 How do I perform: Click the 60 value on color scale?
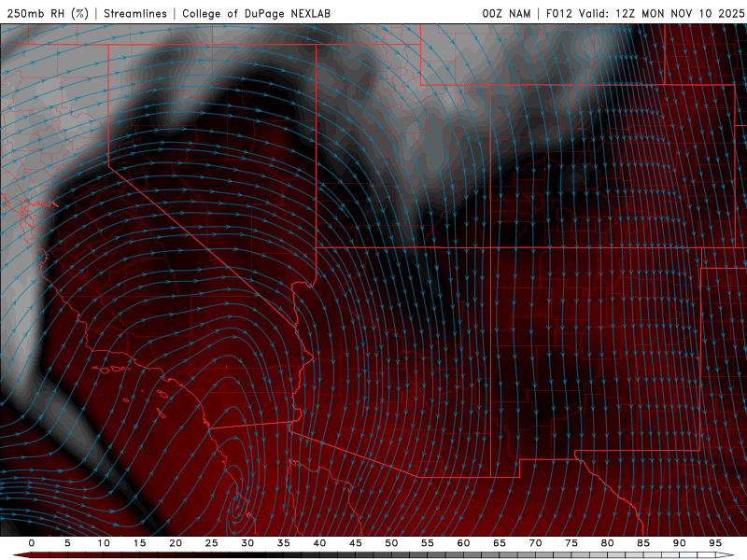pos(463,543)
